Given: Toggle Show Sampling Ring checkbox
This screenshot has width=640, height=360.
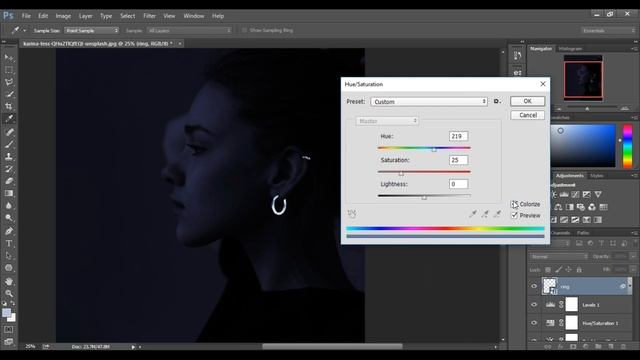Looking at the screenshot, I should [x=244, y=30].
